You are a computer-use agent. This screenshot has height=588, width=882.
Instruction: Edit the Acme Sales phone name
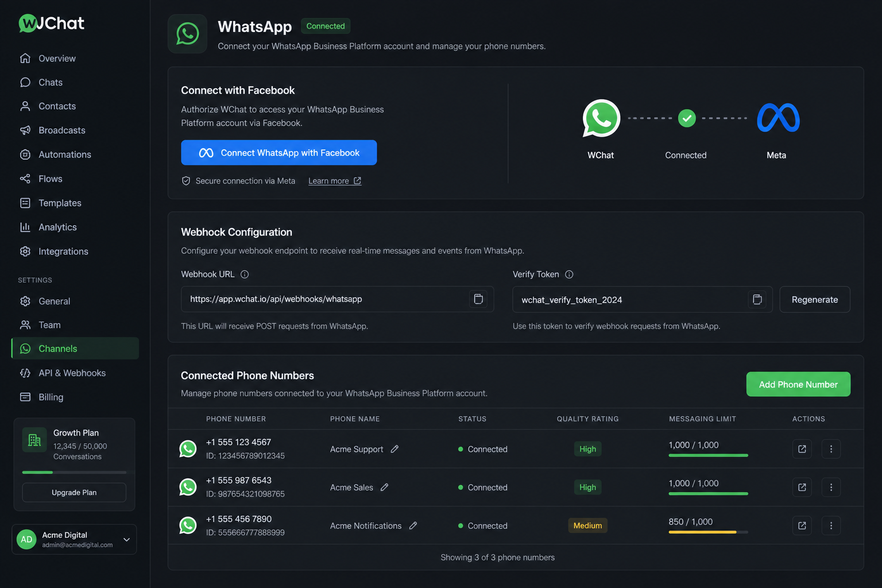coord(385,488)
